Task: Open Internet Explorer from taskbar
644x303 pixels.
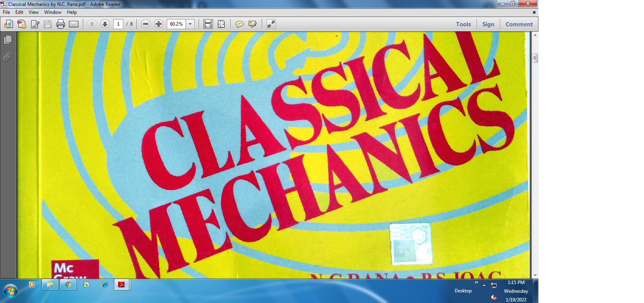Action: (104, 284)
